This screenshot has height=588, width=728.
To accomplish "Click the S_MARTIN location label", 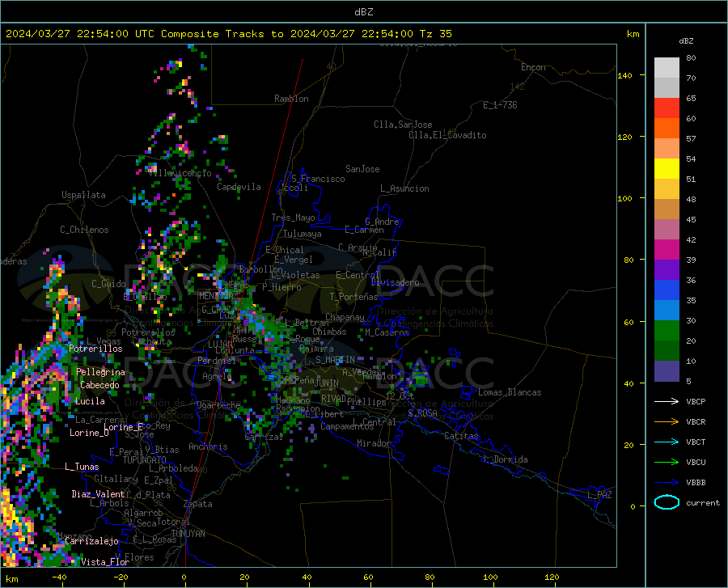I will pyautogui.click(x=335, y=360).
